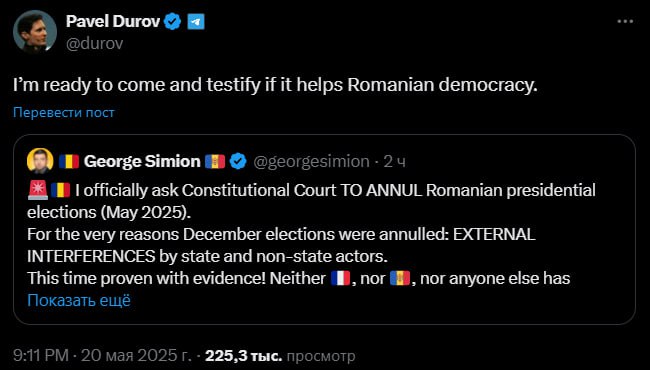Expand quoted post with Показать ещё
Viewport: 650px width, 370px height.
[79, 300]
